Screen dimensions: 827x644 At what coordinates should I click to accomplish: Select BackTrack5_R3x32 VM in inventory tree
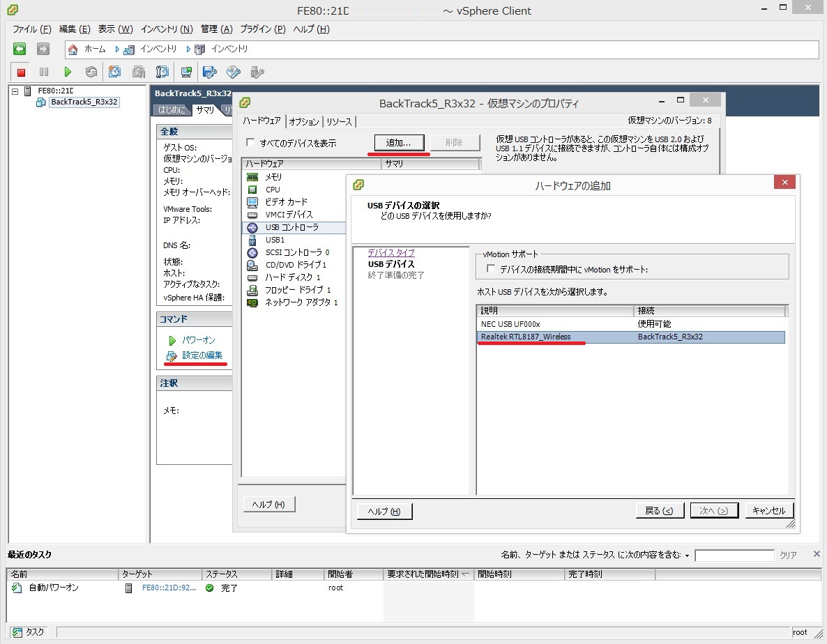[84, 102]
